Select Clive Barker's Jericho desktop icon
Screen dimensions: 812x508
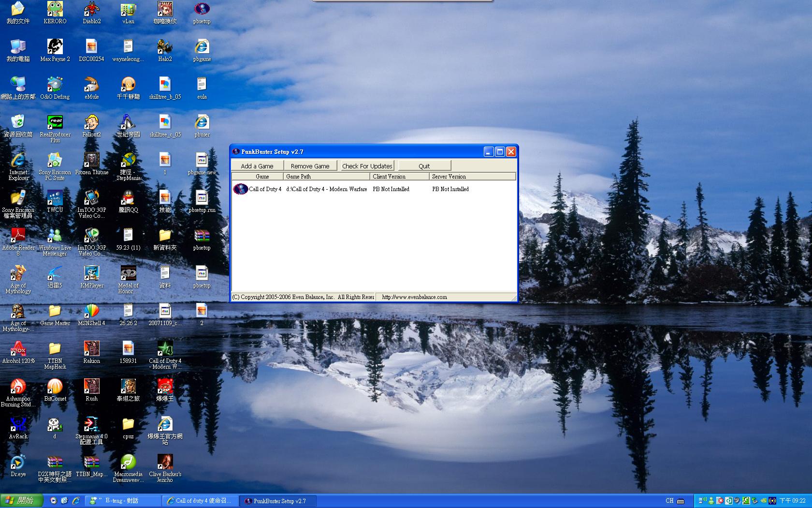165,462
